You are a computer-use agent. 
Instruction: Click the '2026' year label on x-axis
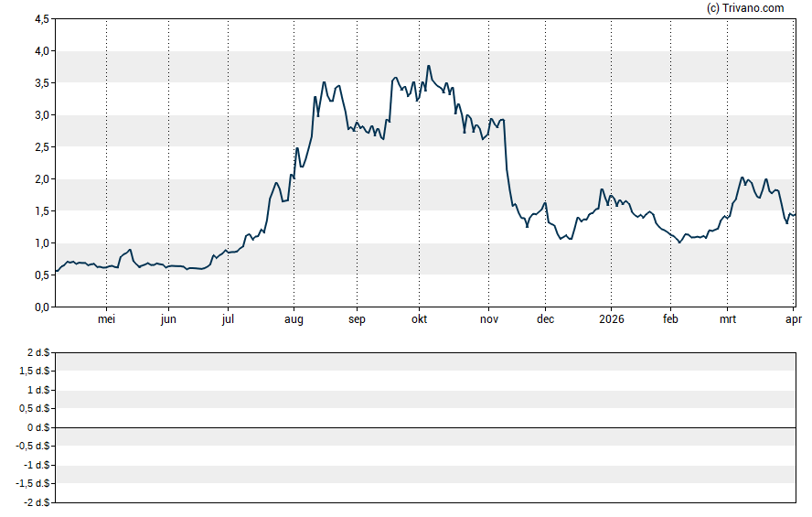click(x=611, y=320)
